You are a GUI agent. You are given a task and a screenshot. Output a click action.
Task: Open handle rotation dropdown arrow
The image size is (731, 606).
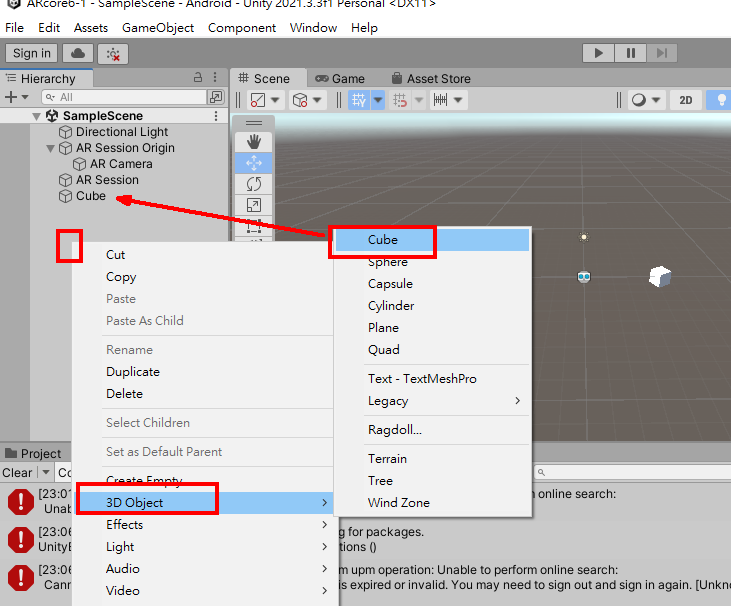coord(317,100)
